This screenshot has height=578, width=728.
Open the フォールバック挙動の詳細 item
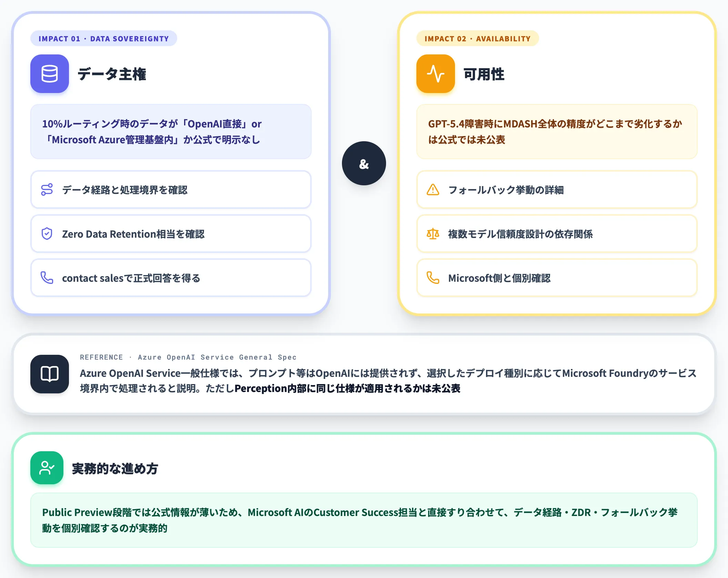pyautogui.click(x=557, y=189)
